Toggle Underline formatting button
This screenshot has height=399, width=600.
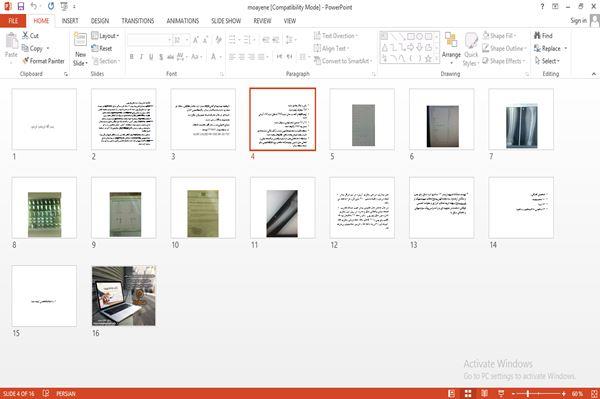point(151,57)
